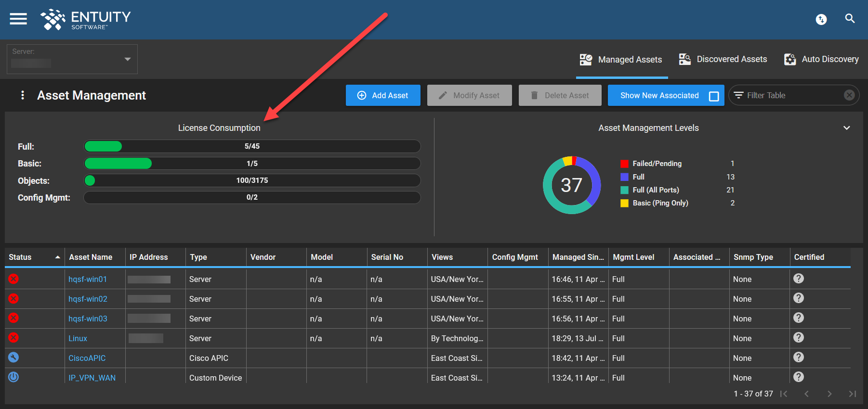Open the hamburger main menu
The width and height of the screenshot is (868, 409).
coord(18,19)
